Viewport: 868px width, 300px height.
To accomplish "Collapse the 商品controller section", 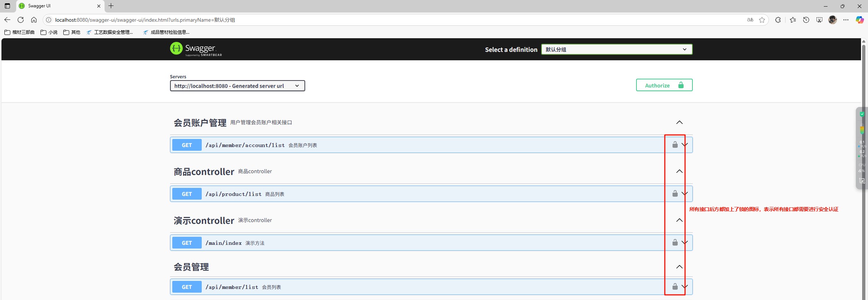I will [679, 171].
